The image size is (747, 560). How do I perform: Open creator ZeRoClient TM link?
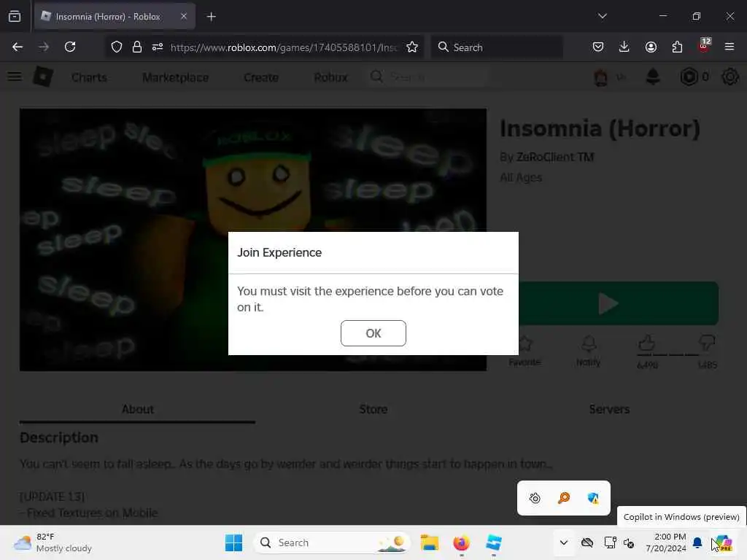555,157
